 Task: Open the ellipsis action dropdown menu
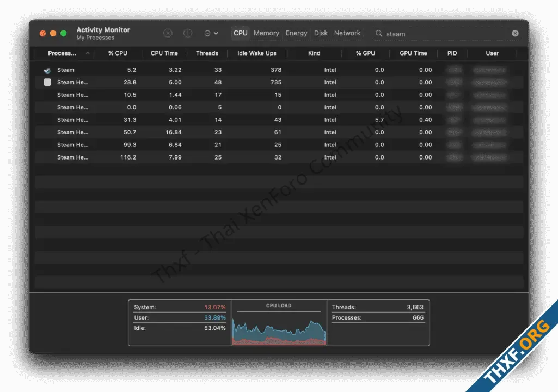coord(211,33)
